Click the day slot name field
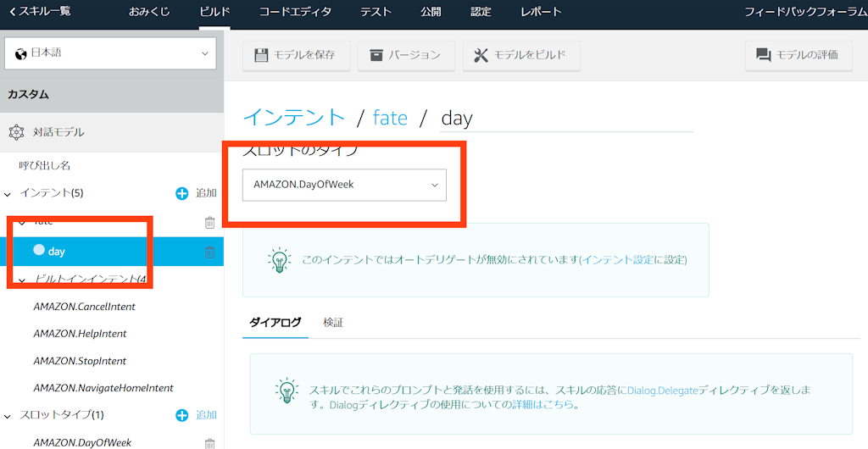 (x=565, y=118)
